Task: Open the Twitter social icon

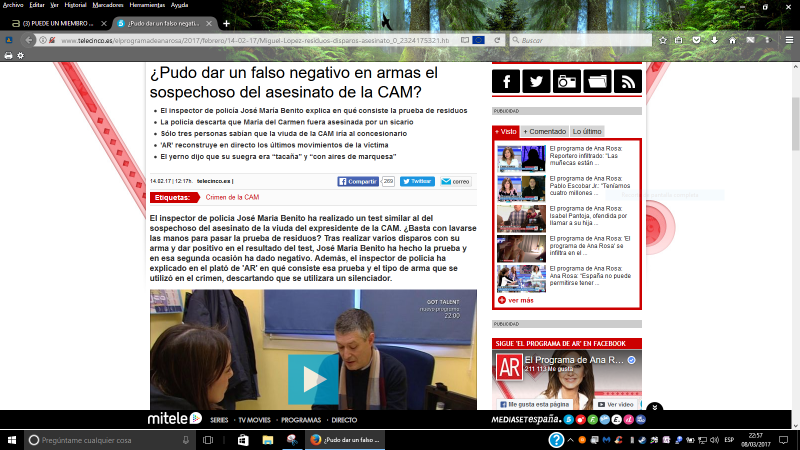Action: [x=537, y=82]
